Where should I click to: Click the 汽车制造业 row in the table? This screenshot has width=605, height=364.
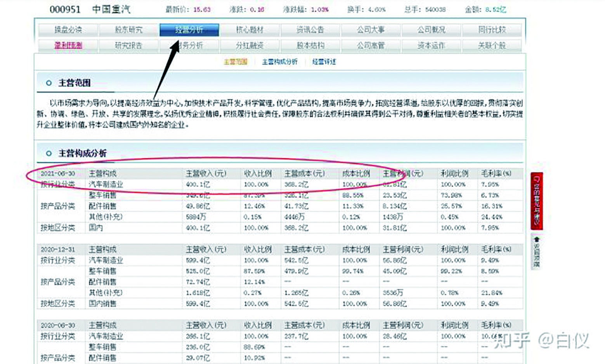[x=105, y=185]
